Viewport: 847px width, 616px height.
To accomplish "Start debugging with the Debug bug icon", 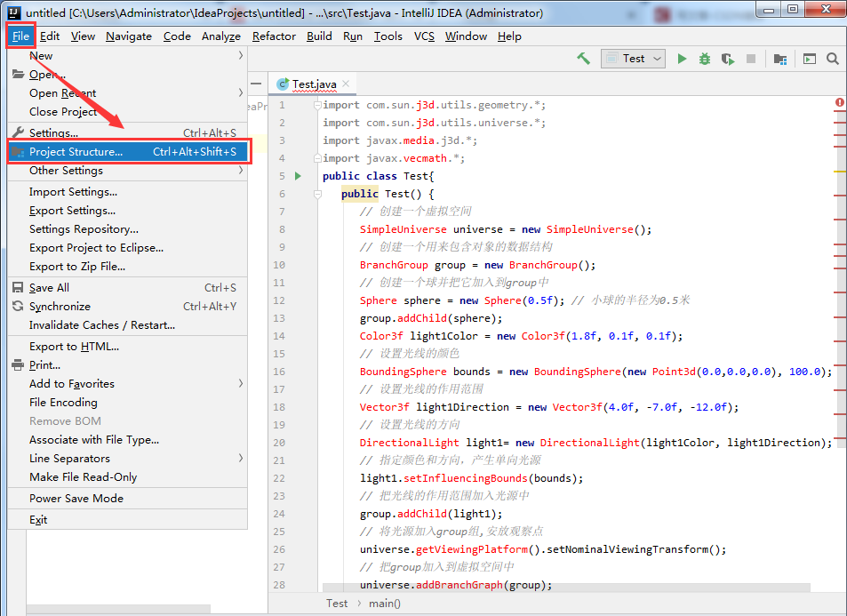I will [x=704, y=59].
